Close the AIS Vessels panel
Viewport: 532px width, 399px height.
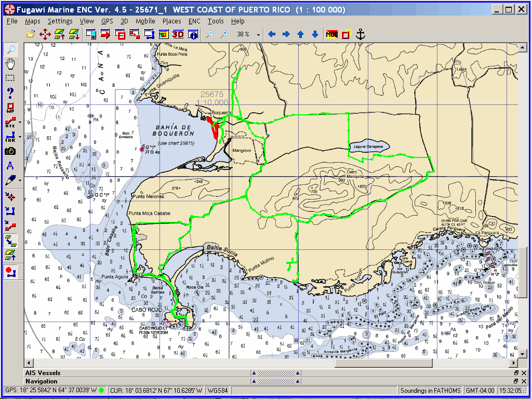tap(524, 373)
